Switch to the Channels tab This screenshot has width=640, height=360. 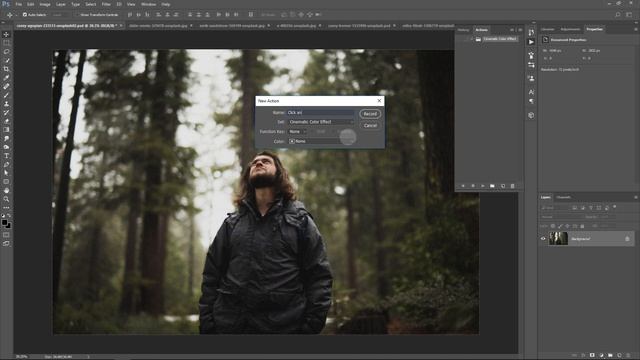(x=564, y=198)
